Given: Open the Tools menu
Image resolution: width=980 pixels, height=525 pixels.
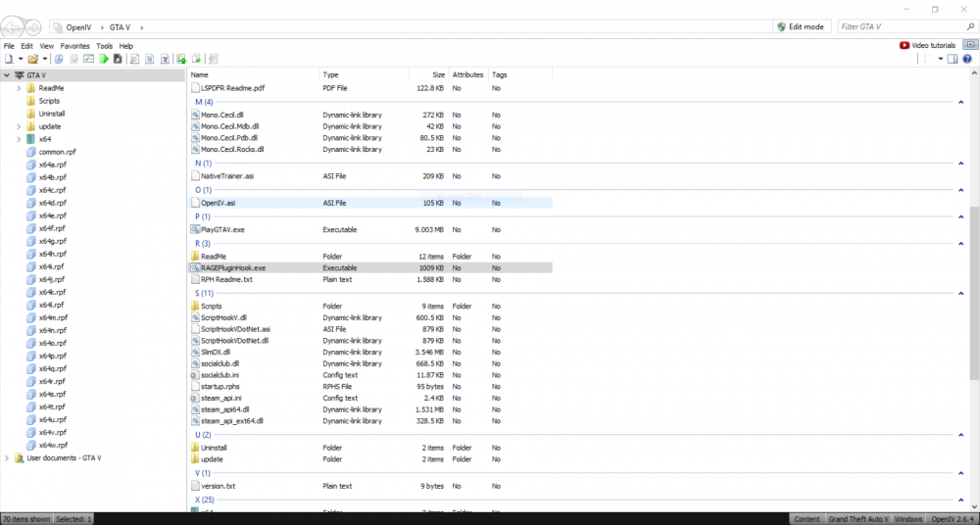Looking at the screenshot, I should (105, 46).
